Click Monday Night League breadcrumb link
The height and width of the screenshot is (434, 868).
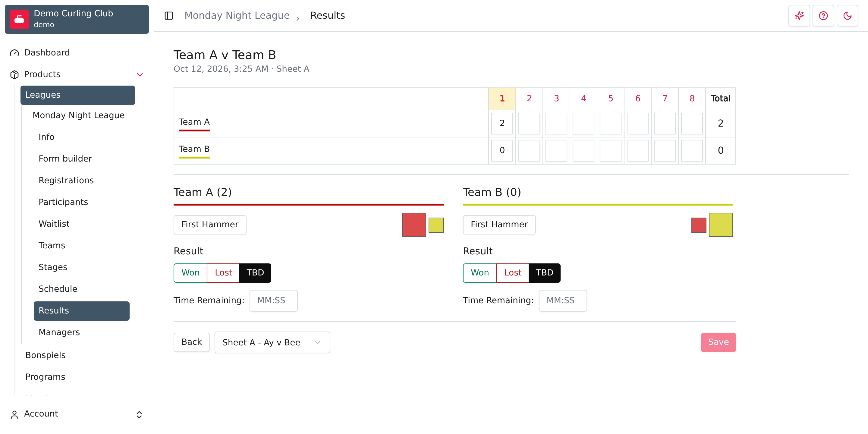[x=237, y=15]
